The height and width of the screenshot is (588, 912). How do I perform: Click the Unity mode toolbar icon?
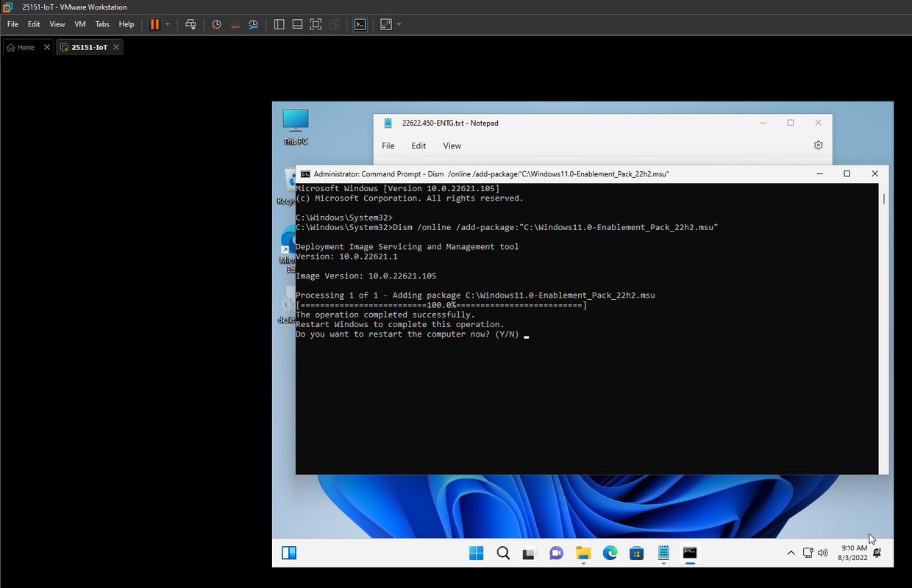(334, 24)
